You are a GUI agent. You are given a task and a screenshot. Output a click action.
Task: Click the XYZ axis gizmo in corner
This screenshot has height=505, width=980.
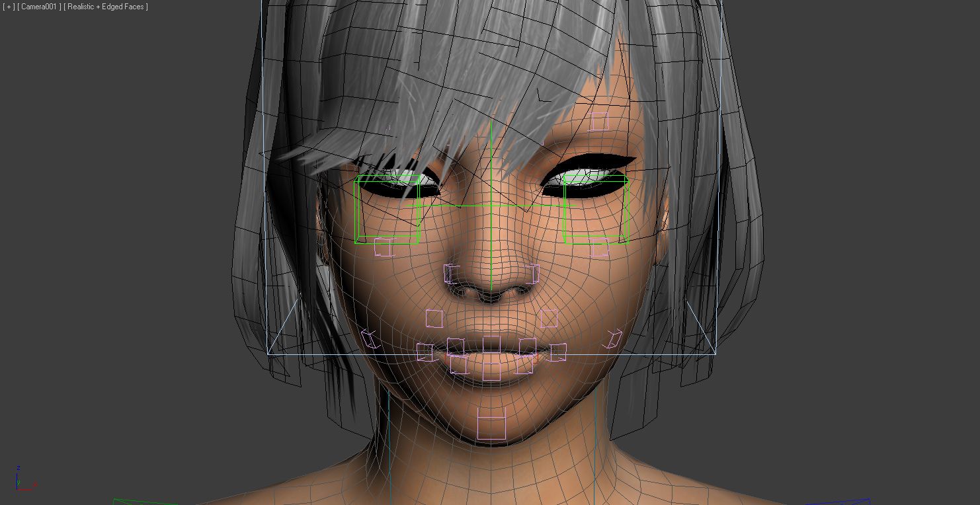(x=22, y=480)
